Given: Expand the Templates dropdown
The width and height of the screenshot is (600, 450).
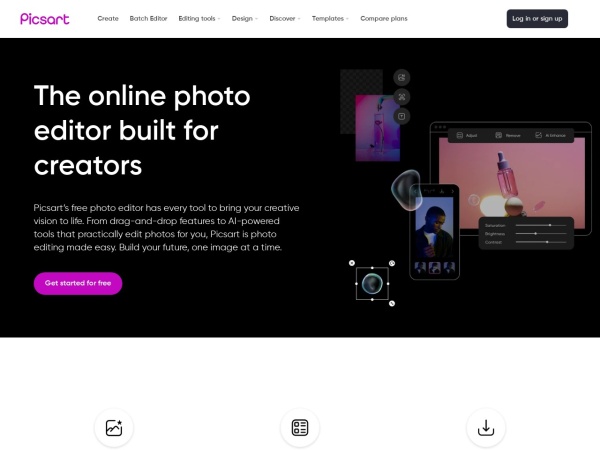Looking at the screenshot, I should pyautogui.click(x=330, y=18).
